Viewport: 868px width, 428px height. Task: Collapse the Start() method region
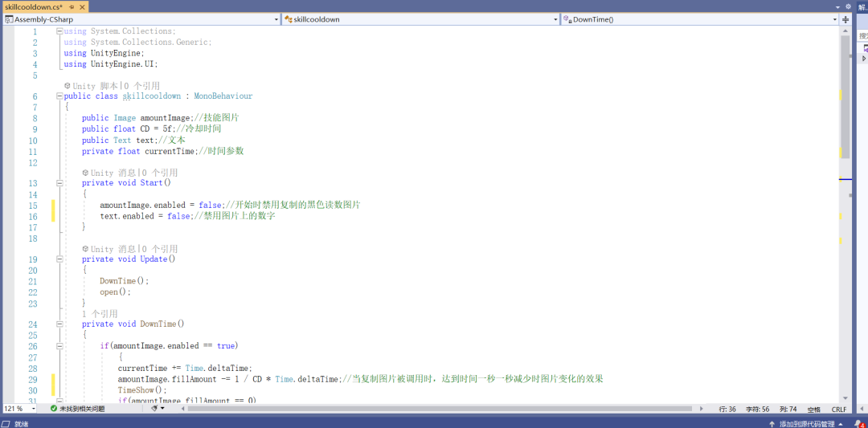pyautogui.click(x=59, y=183)
